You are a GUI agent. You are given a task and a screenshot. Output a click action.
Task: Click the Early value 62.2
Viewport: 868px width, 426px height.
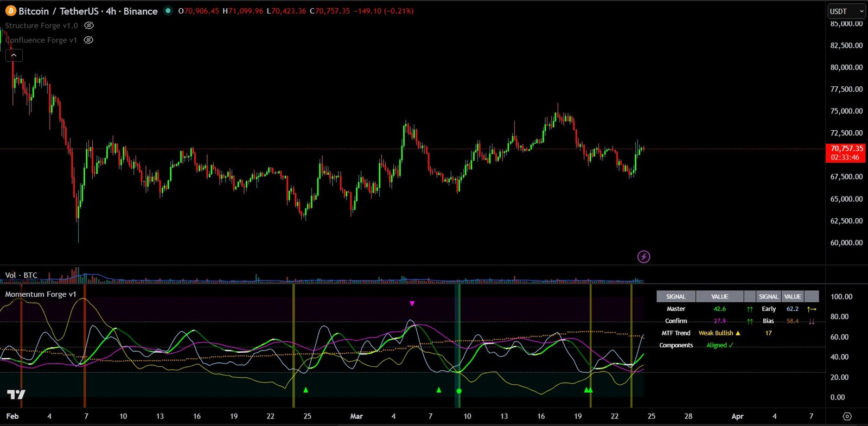792,309
